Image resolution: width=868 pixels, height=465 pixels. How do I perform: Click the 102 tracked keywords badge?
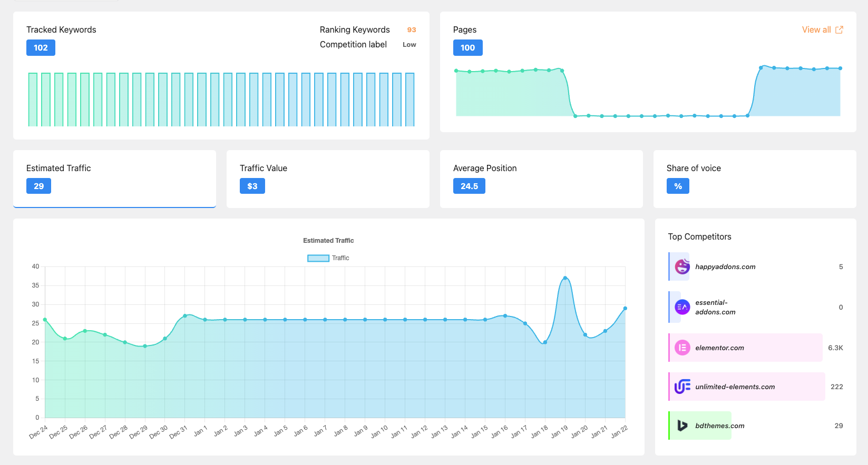(x=41, y=48)
